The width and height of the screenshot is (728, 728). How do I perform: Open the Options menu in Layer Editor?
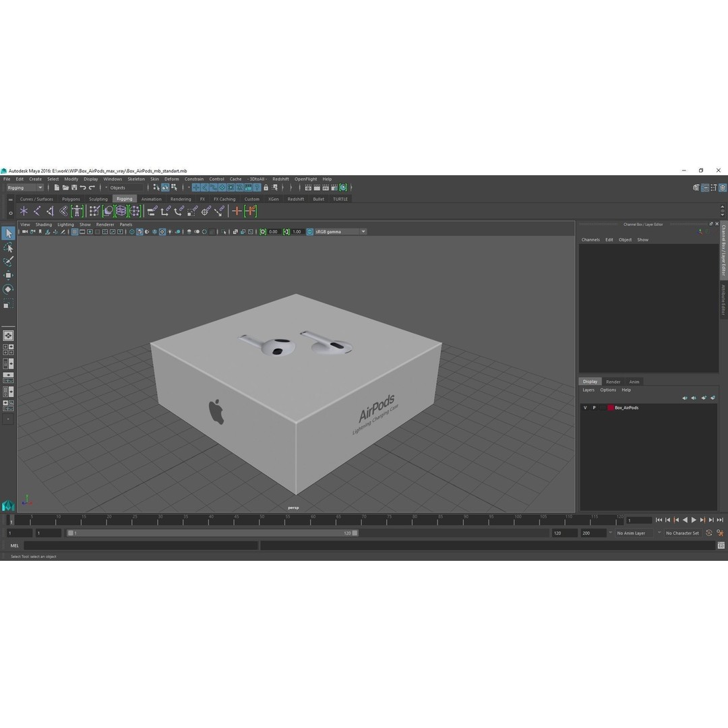pyautogui.click(x=608, y=390)
